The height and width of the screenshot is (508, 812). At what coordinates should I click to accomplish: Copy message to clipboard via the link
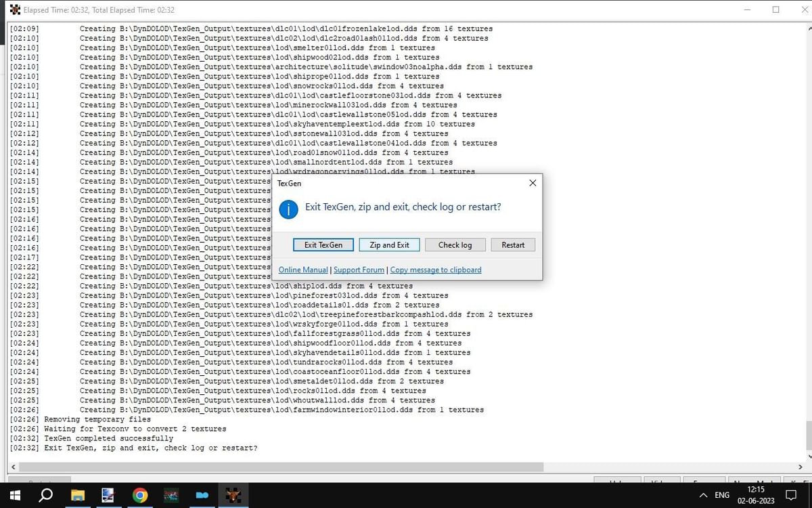[x=436, y=270]
